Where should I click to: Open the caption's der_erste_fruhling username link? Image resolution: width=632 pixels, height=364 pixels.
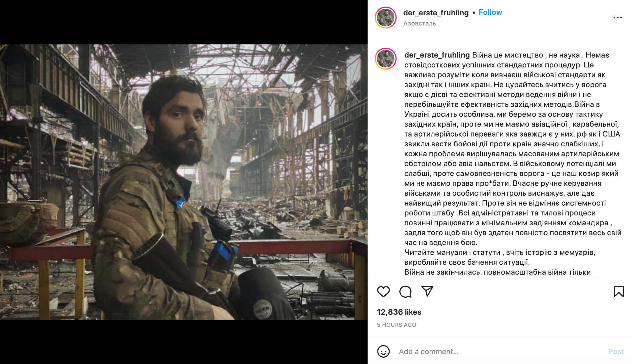[x=437, y=55]
